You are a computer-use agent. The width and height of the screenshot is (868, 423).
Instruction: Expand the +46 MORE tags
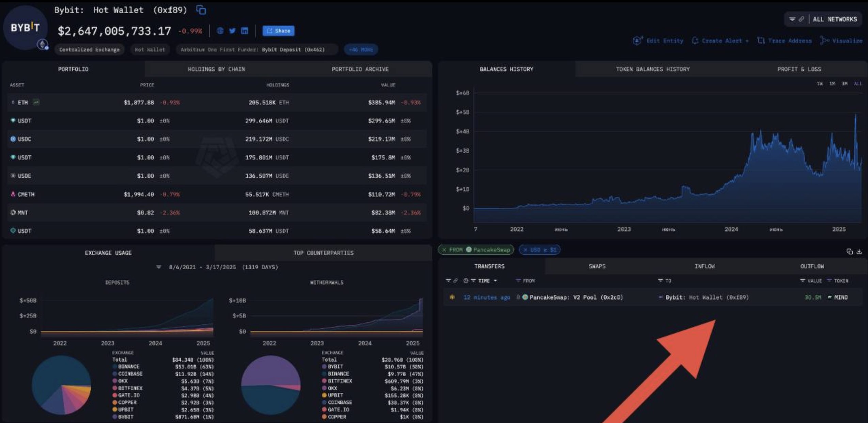tap(361, 49)
